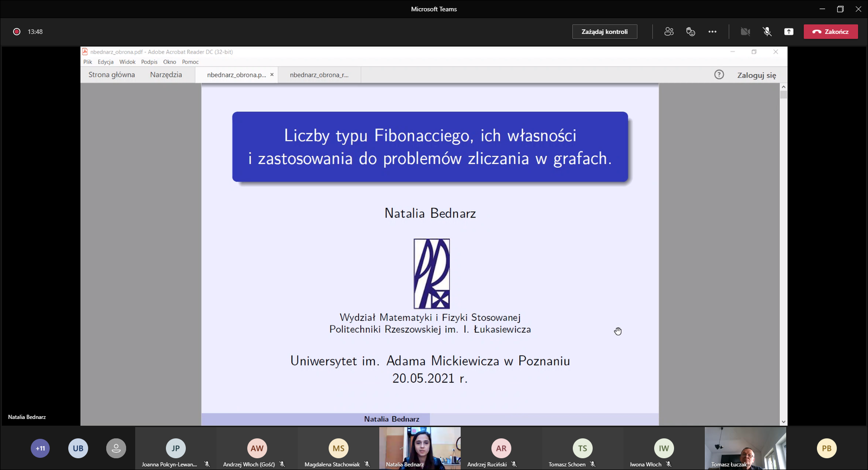Viewport: 868px width, 470px height.
Task: Click the scroll-down arrow of PDF scrollbar
Action: coord(783,422)
